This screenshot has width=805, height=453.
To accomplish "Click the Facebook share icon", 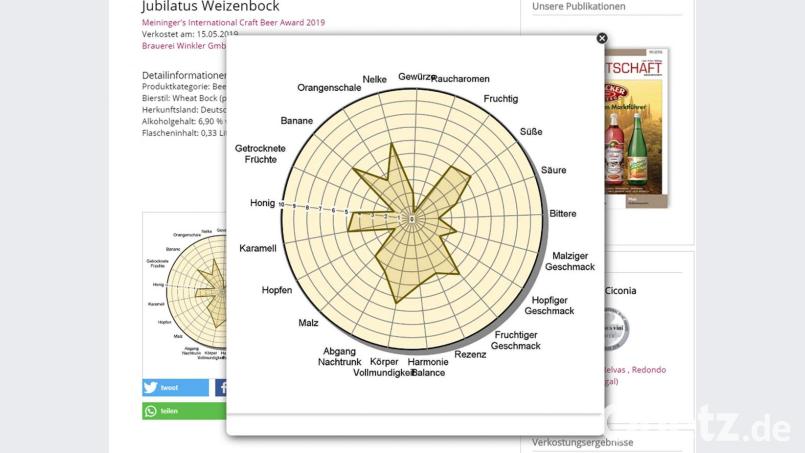I will click(221, 387).
